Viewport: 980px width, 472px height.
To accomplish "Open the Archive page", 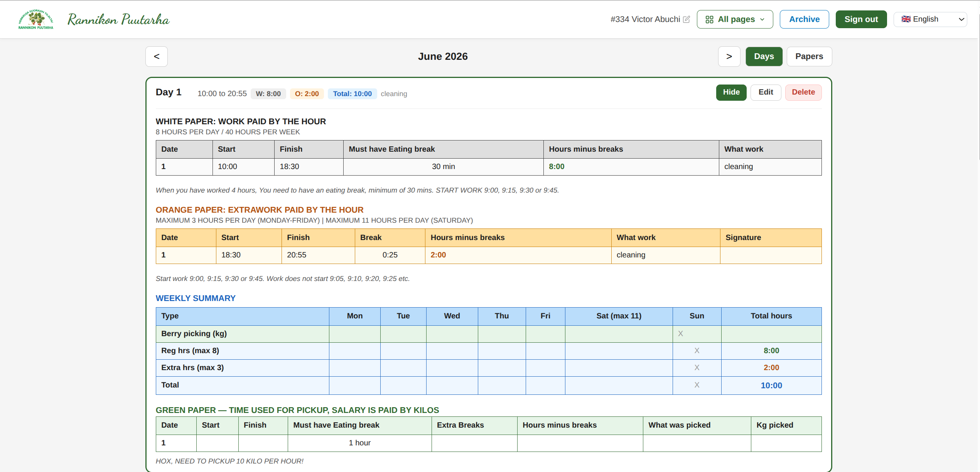I will (x=804, y=19).
